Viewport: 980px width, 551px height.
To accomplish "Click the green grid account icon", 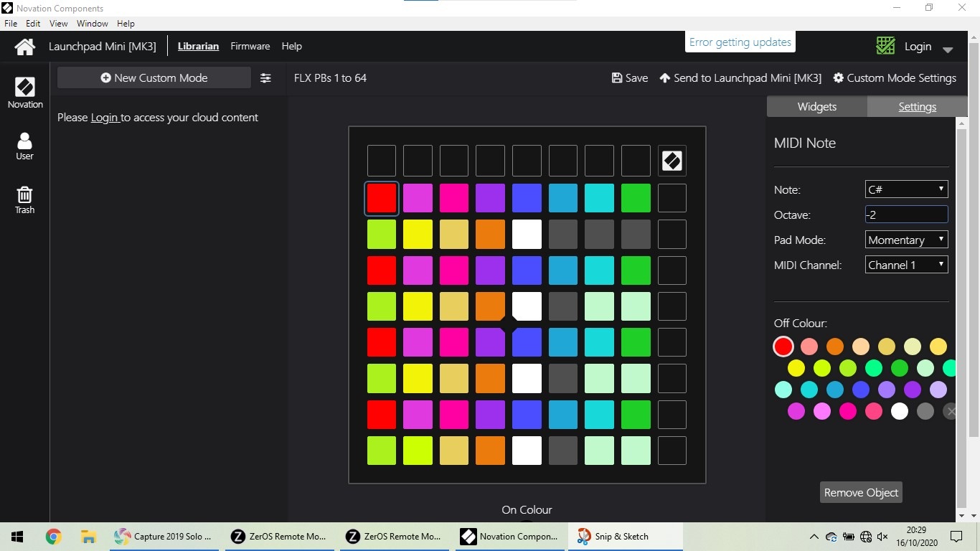I will coord(885,46).
